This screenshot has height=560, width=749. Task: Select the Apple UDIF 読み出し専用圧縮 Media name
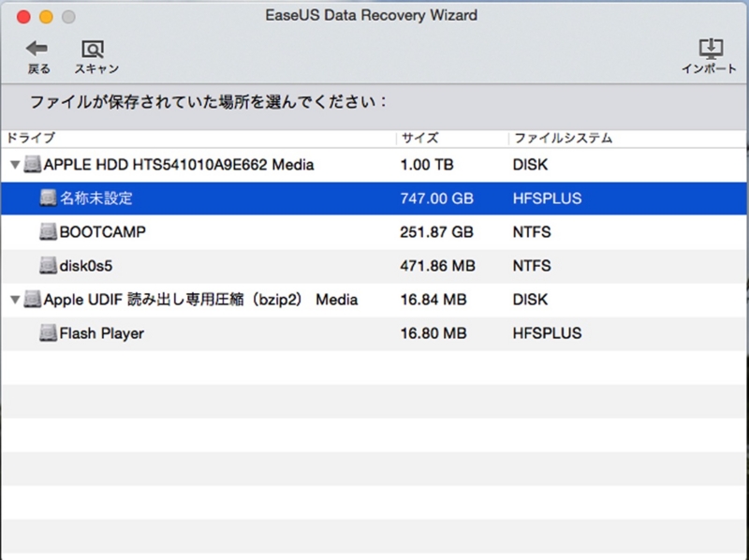(200, 300)
